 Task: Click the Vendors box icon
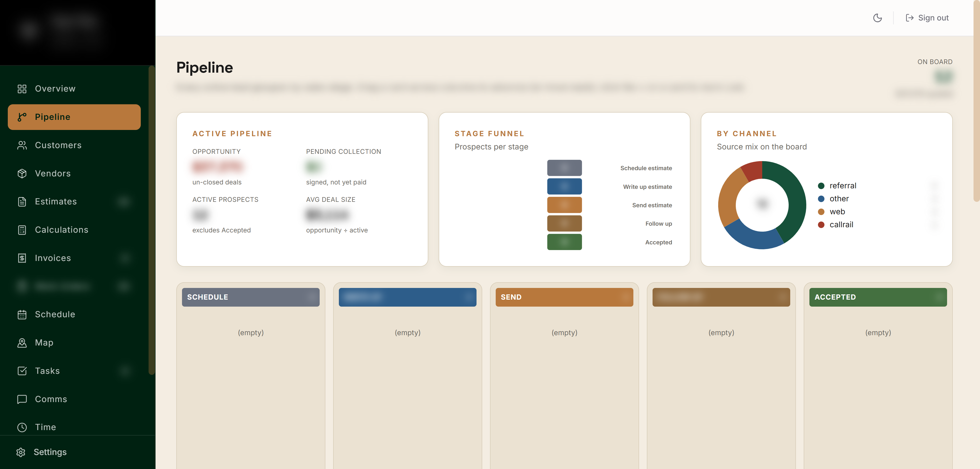coord(22,173)
